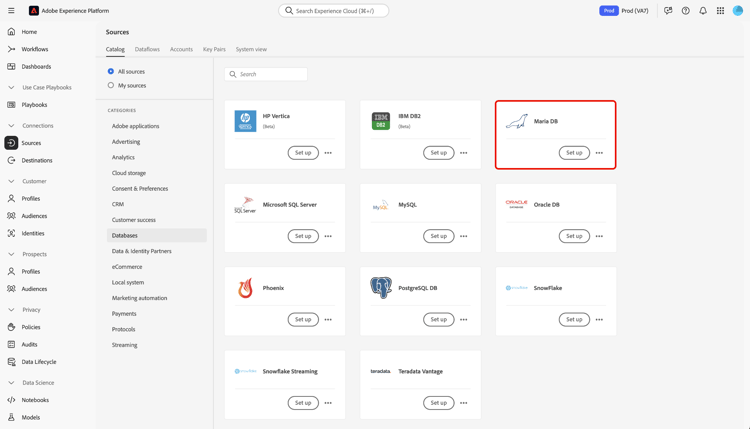Switch to the Accounts tab
The height and width of the screenshot is (429, 750).
tap(181, 49)
